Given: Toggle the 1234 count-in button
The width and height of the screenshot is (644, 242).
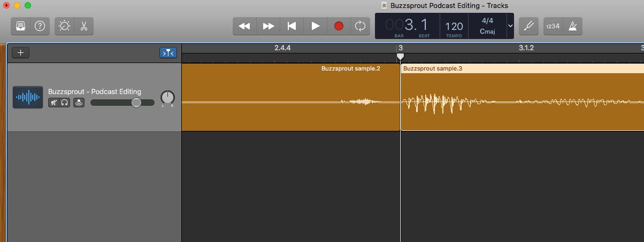Looking at the screenshot, I should pyautogui.click(x=553, y=26).
